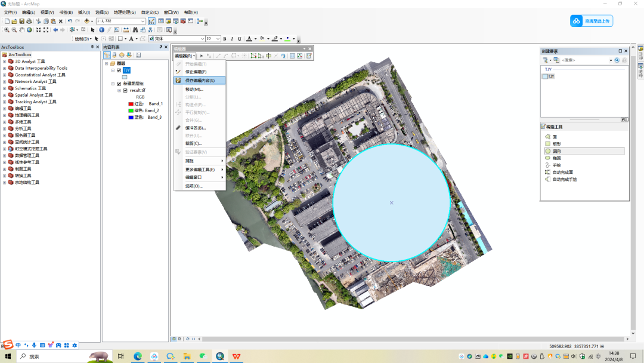Click the 绘制(D) drawing menu button
The width and height of the screenshot is (644, 363).
[x=83, y=39]
